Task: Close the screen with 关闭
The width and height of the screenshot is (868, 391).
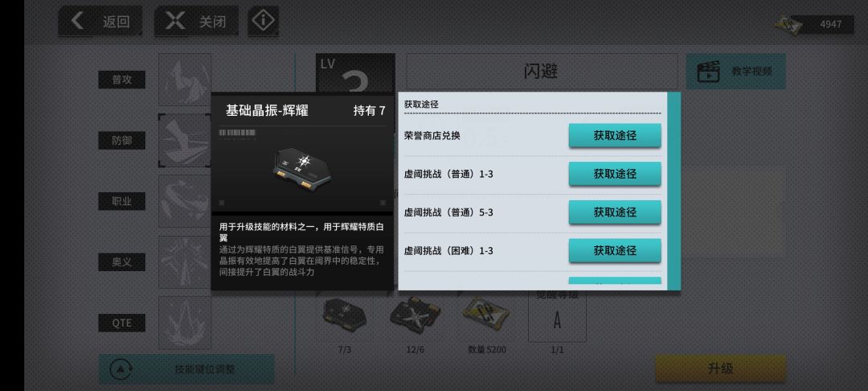Action: (x=196, y=22)
